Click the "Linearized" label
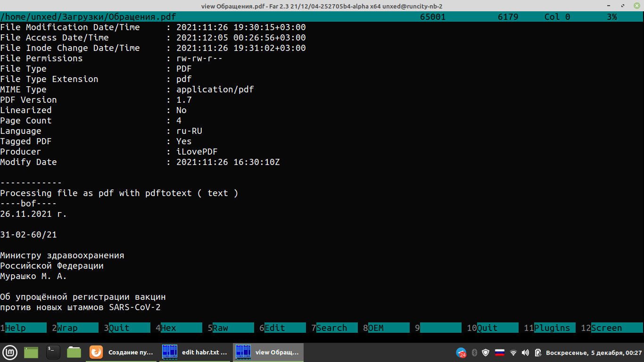Viewport: 644px width, 362px height. pos(26,110)
